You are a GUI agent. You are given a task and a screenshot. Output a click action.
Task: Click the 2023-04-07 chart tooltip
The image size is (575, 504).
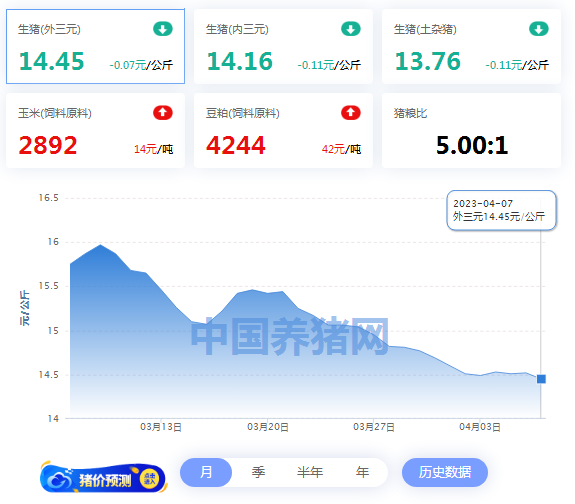click(501, 210)
